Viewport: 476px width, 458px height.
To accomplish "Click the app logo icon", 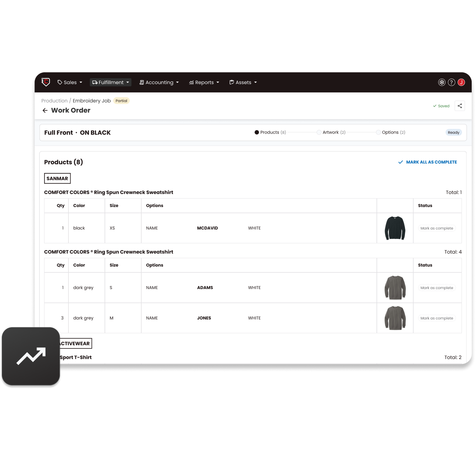I will click(46, 82).
